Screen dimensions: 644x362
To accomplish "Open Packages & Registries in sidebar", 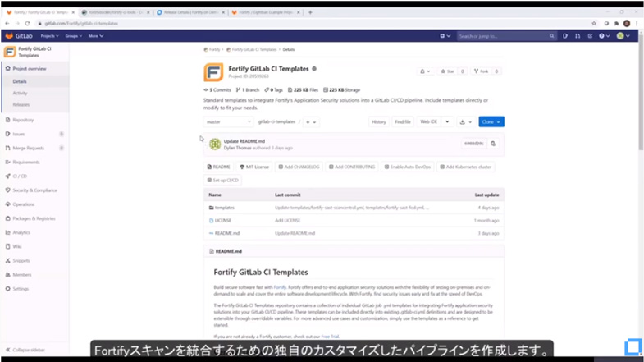I will coord(34,218).
